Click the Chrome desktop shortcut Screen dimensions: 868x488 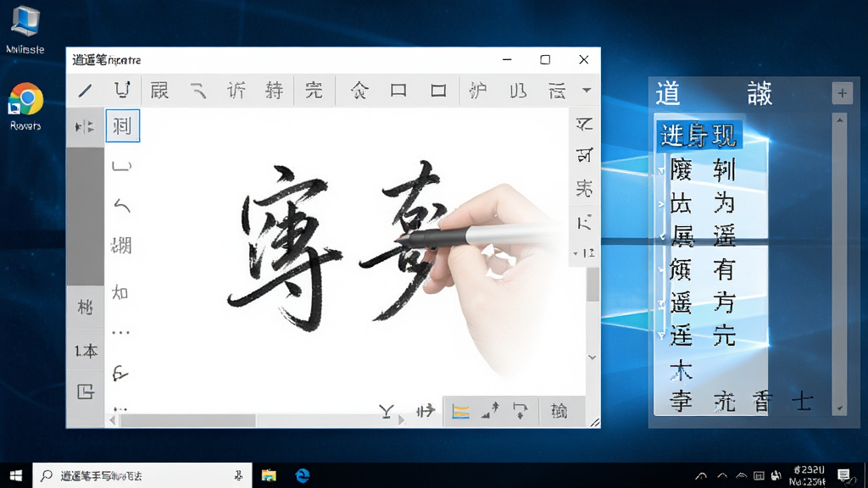click(25, 106)
